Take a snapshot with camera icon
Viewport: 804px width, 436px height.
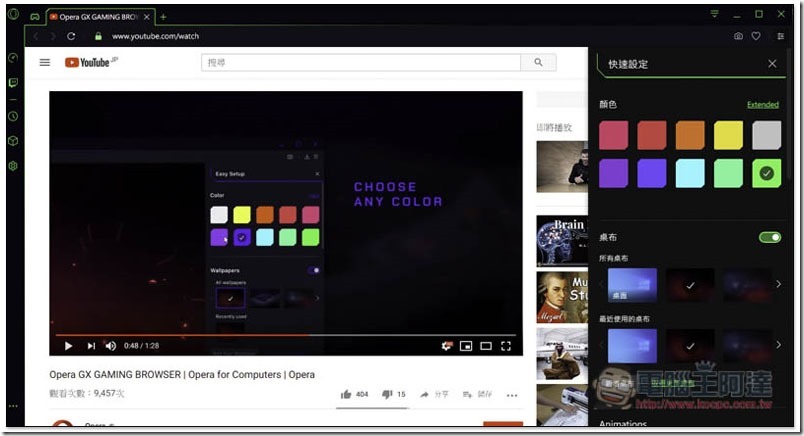tap(738, 36)
